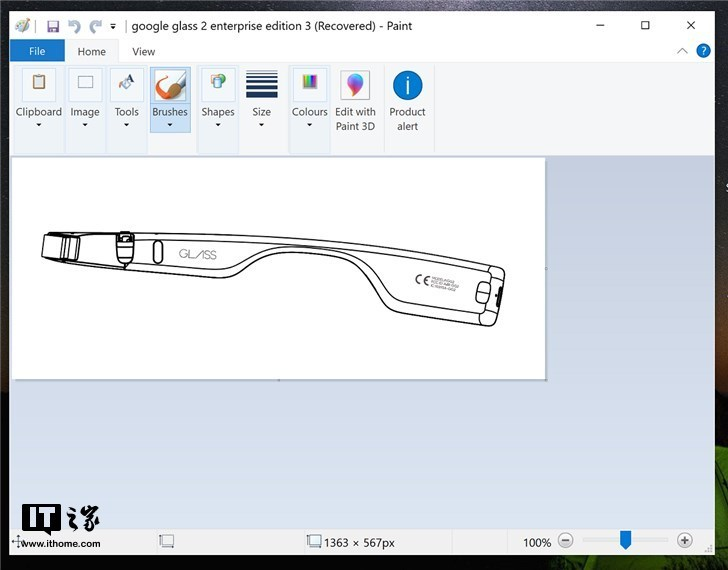Open the File menu
728x570 pixels.
pos(37,51)
